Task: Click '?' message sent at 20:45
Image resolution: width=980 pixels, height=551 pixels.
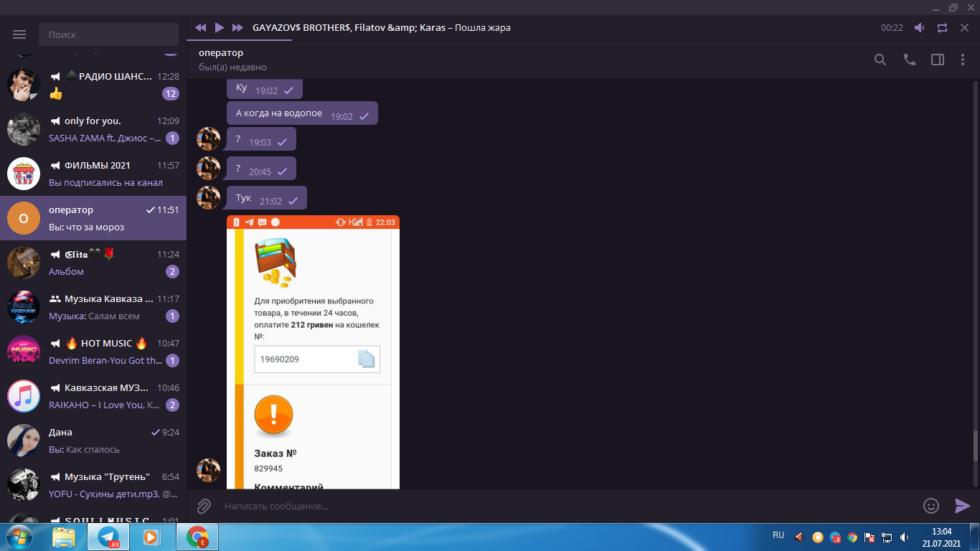Action: [261, 169]
